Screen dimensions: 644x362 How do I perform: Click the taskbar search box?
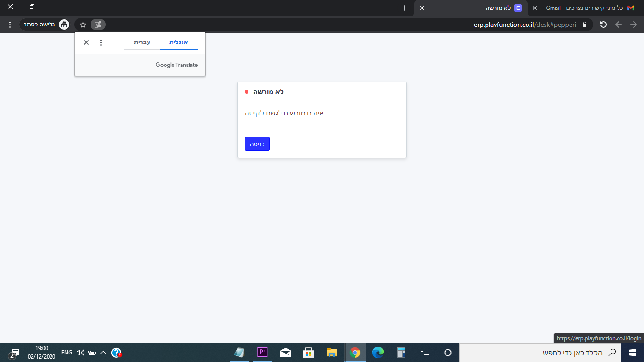coord(541,353)
